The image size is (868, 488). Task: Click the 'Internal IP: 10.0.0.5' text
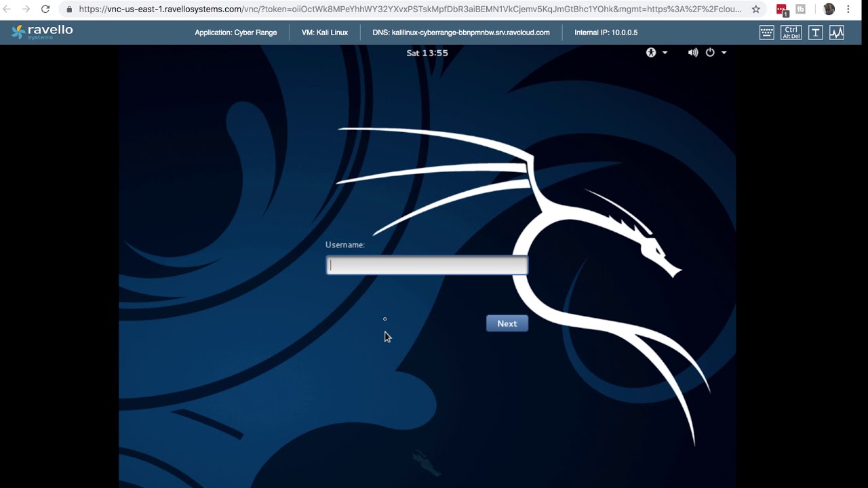point(606,33)
